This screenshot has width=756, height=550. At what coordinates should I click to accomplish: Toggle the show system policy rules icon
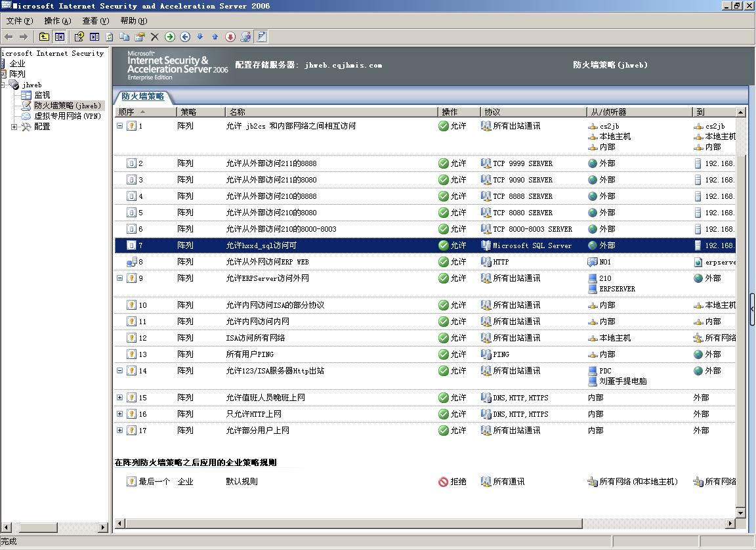tap(261, 37)
